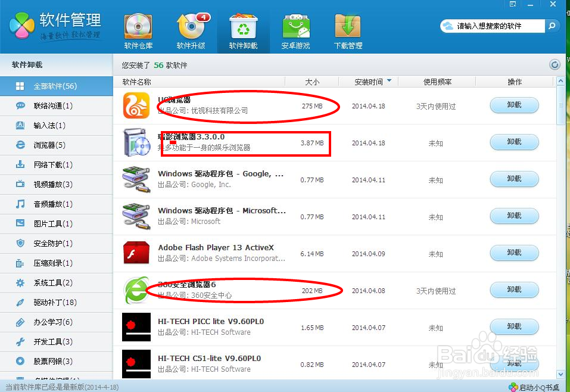Open the title bar menu icon
This screenshot has height=392, width=570.
coord(513,4)
